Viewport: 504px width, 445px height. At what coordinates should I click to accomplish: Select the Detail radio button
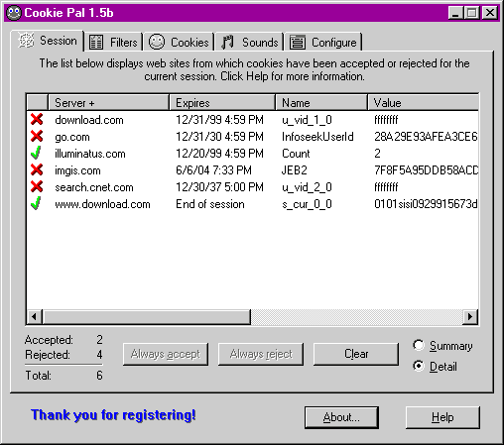419,366
